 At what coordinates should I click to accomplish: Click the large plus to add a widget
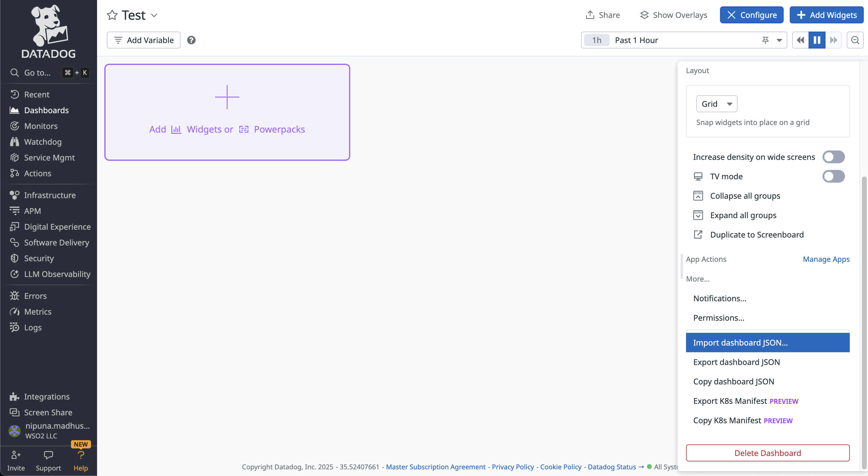click(227, 97)
